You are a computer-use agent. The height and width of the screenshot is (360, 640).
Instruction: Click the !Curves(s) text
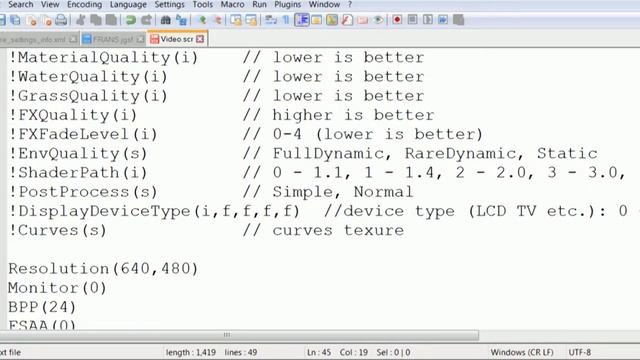[x=58, y=230]
